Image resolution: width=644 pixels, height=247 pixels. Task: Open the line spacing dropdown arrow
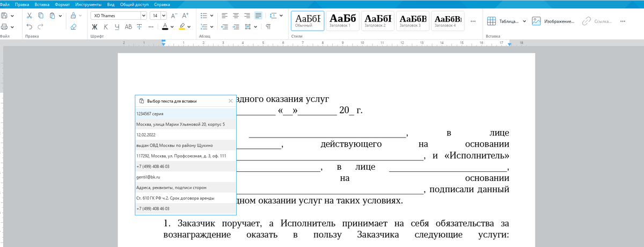coord(281,16)
